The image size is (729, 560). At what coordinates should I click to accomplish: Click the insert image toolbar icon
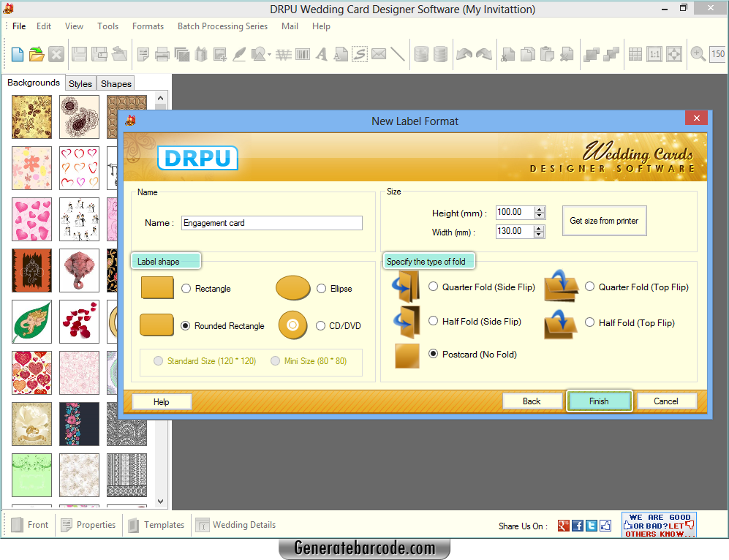[220, 54]
